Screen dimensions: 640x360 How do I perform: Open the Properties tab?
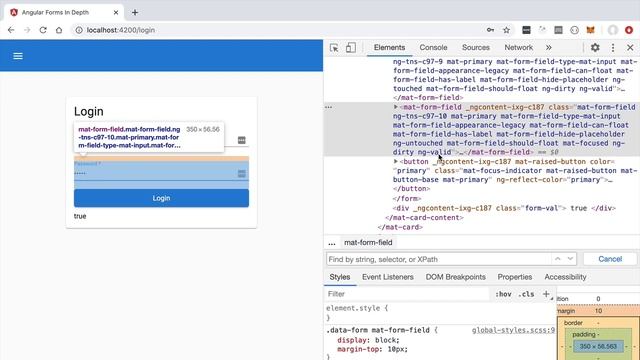tap(515, 277)
